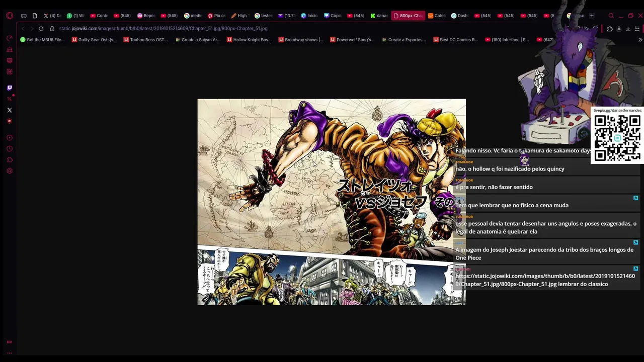This screenshot has height=362, width=644.
Task: View site security lock information
Action: coord(52,29)
